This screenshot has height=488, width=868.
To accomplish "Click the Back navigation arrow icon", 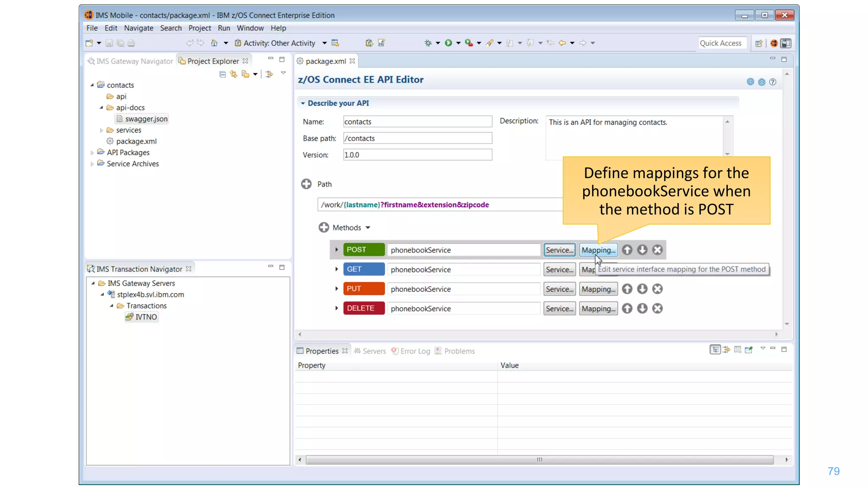I will click(562, 43).
